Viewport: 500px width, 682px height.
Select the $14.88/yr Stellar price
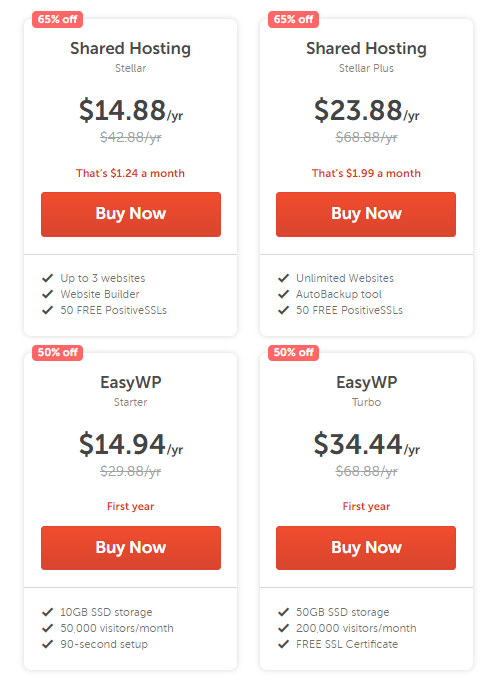131,110
